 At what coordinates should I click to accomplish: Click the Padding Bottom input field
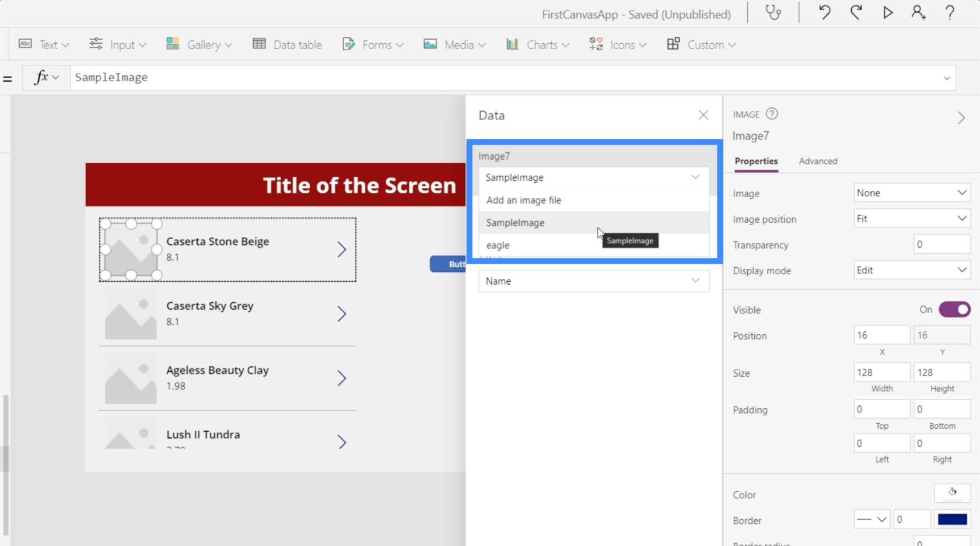[x=942, y=409]
